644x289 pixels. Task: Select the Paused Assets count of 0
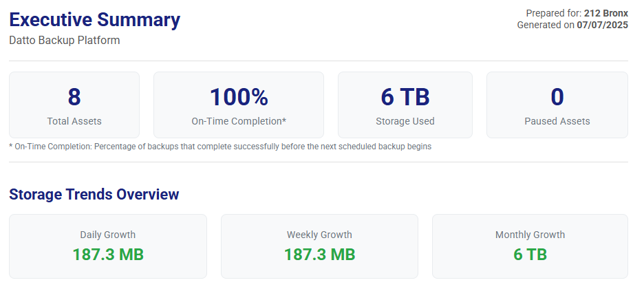(557, 98)
